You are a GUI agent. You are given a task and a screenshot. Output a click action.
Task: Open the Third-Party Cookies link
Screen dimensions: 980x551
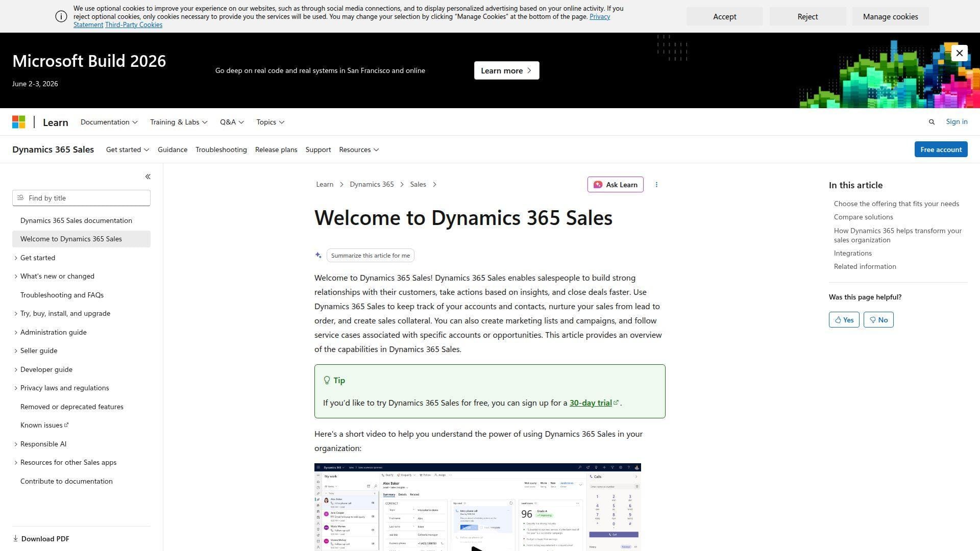tap(134, 24)
